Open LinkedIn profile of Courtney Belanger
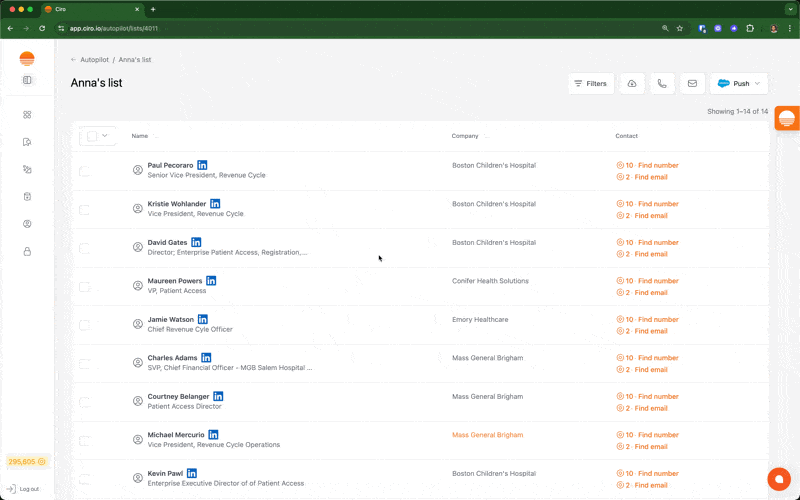800x500 pixels. coord(218,396)
